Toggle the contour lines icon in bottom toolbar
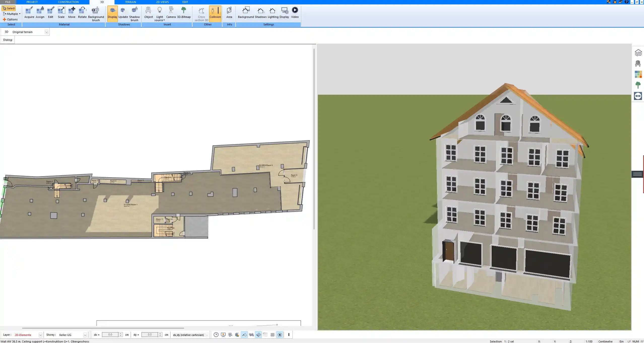Image resolution: width=644 pixels, height=343 pixels. tap(265, 335)
